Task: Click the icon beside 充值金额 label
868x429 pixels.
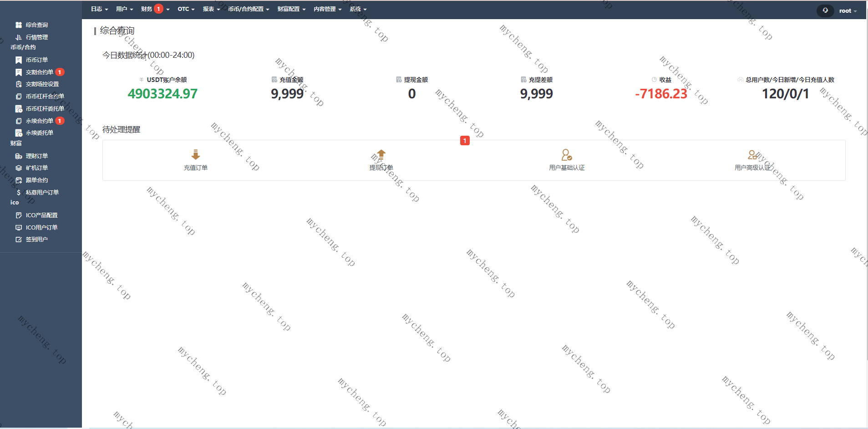Action: pyautogui.click(x=274, y=80)
